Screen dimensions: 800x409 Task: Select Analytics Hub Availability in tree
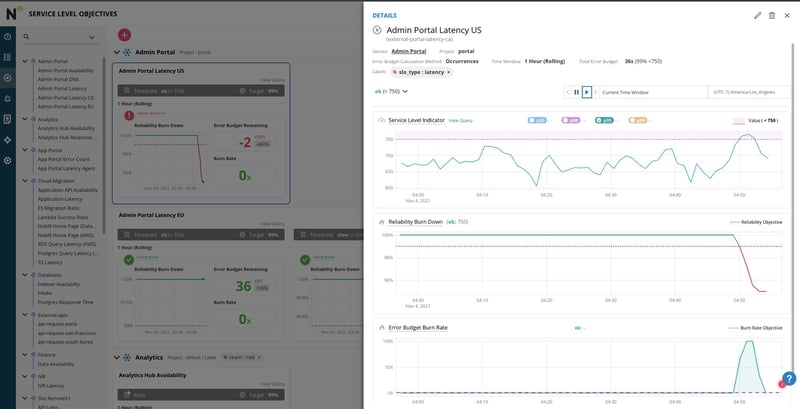pyautogui.click(x=66, y=129)
